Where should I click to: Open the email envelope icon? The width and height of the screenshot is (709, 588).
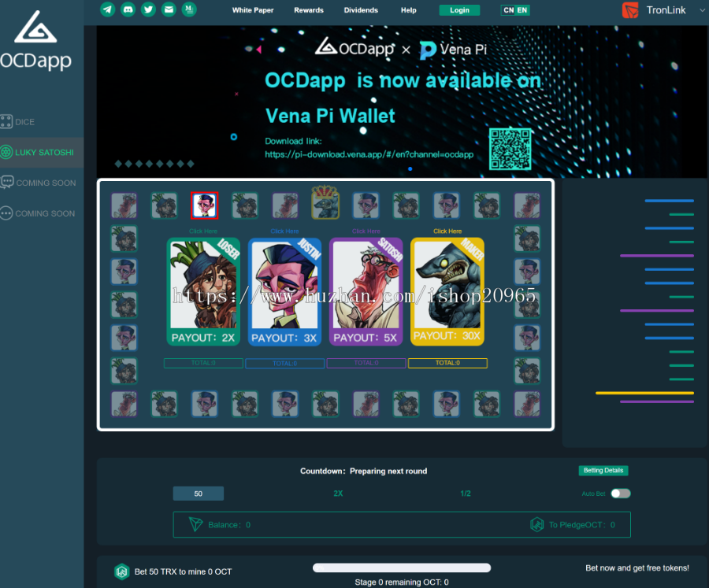point(169,9)
